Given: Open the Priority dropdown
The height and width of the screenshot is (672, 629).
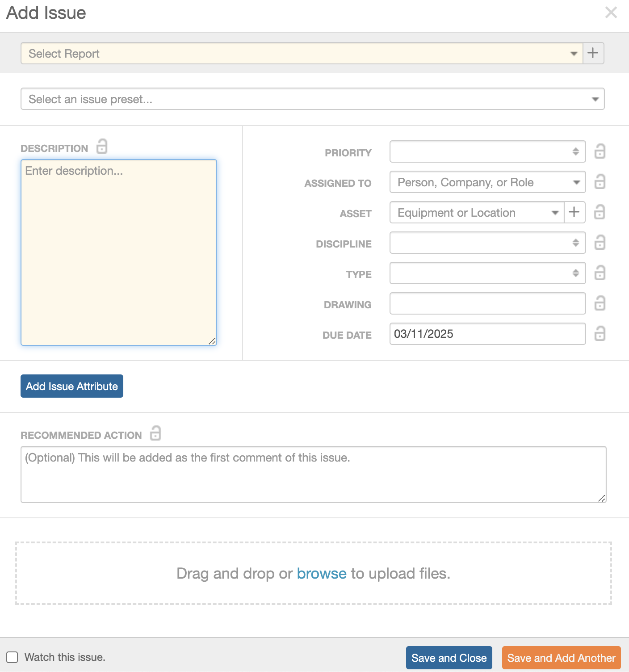Looking at the screenshot, I should (488, 151).
